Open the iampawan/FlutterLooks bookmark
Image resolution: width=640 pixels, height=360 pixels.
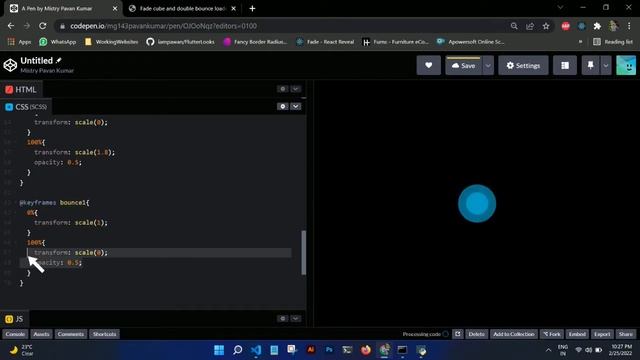click(x=180, y=42)
